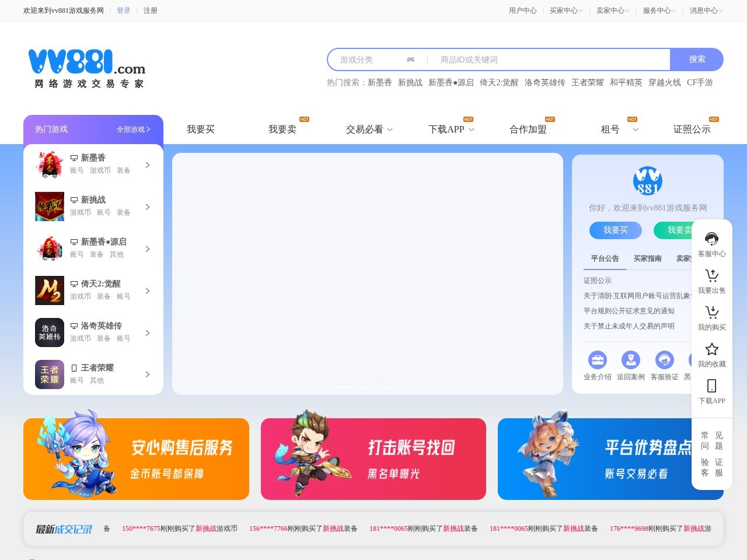
Task: Click the 我的购买 cart icon
Action: click(x=712, y=312)
